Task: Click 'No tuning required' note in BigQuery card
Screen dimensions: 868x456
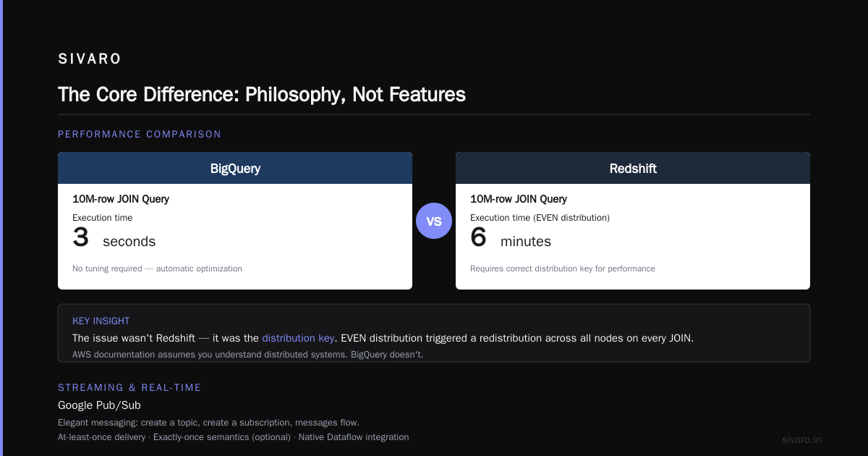Action: point(157,269)
